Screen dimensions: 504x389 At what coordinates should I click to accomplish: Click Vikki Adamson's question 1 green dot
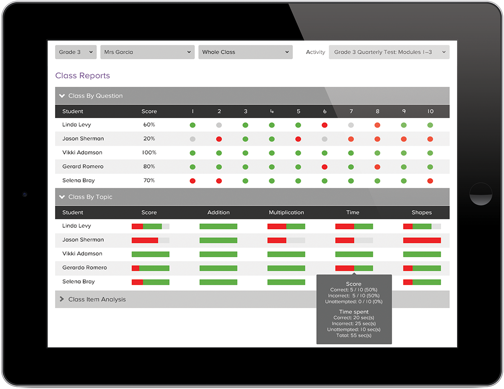(192, 153)
